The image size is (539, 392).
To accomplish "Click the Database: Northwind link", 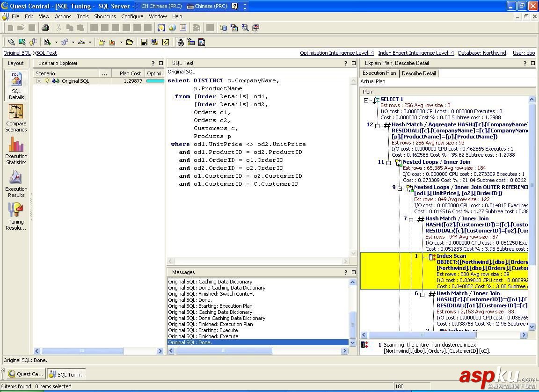I will [x=482, y=53].
